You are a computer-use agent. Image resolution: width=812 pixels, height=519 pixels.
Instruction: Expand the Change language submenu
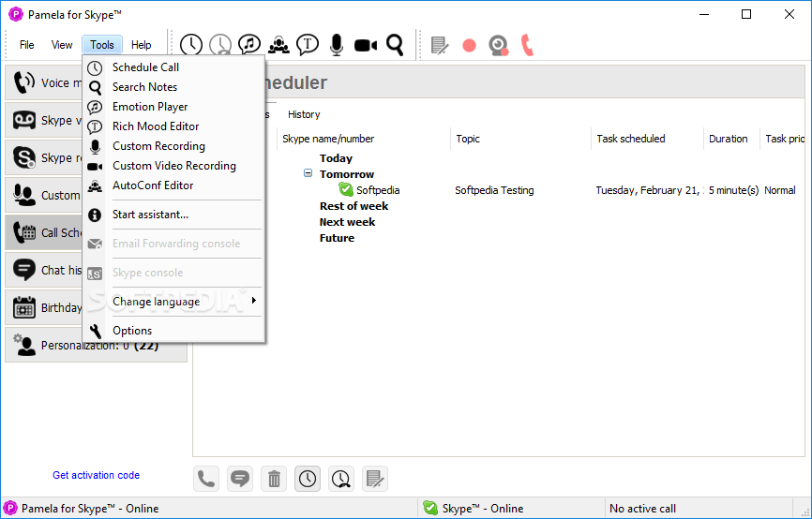click(174, 302)
